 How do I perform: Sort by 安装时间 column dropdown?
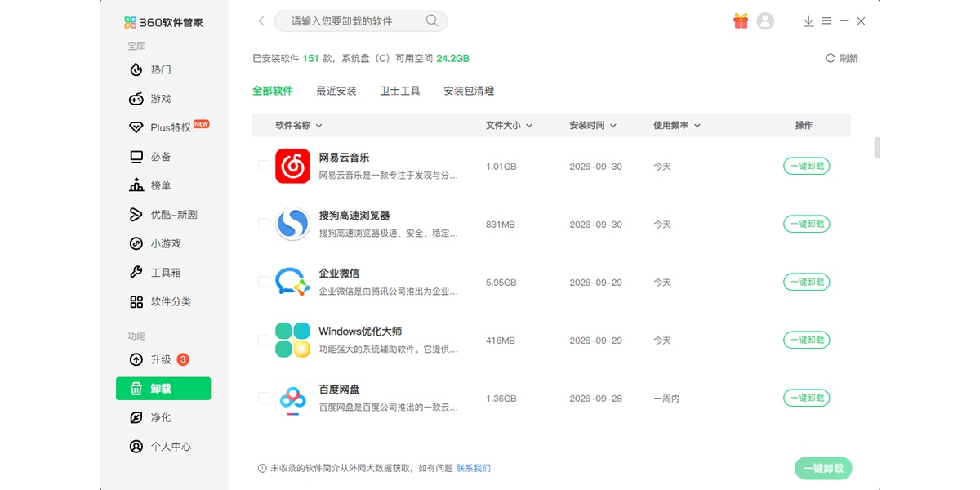click(594, 126)
